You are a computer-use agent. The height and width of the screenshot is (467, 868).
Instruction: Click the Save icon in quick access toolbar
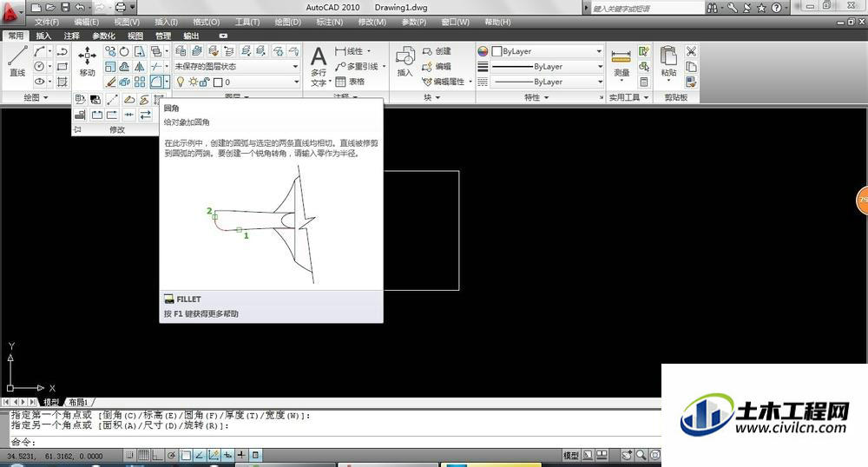click(65, 7)
